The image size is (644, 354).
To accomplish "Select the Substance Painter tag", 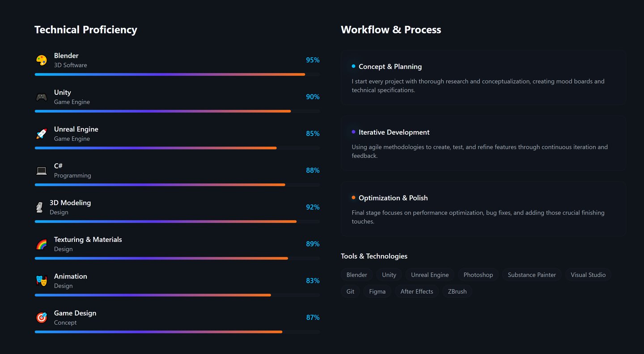I will (532, 275).
